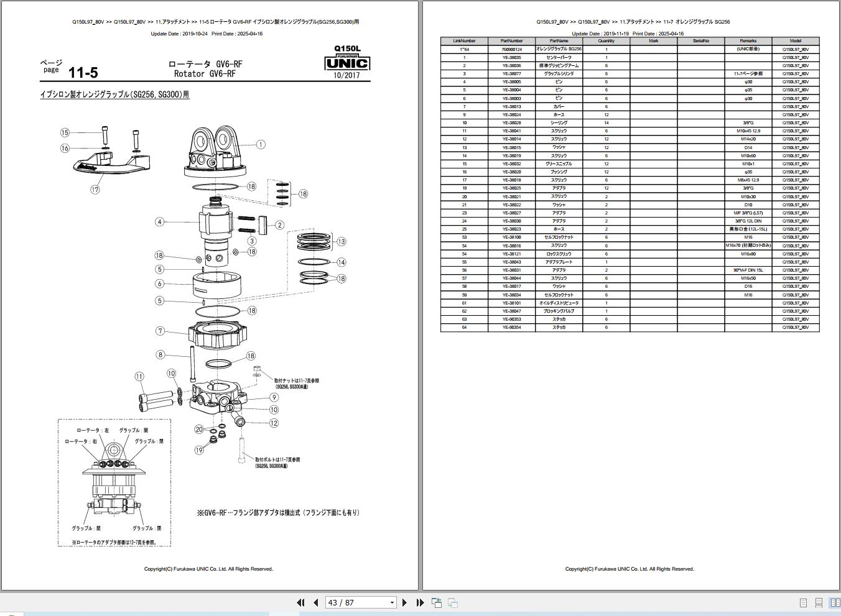Click the left page copyright notice
Viewport: 841px width, 616px height.
[x=208, y=569]
